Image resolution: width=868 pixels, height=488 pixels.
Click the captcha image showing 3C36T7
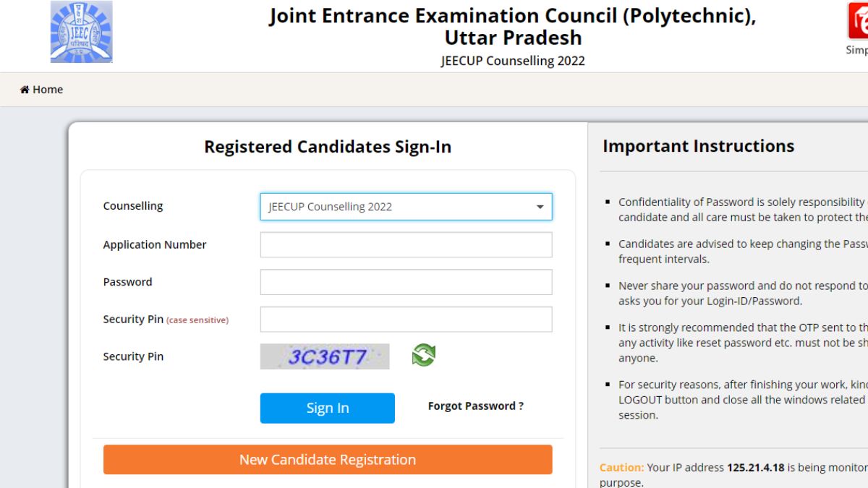coord(325,356)
